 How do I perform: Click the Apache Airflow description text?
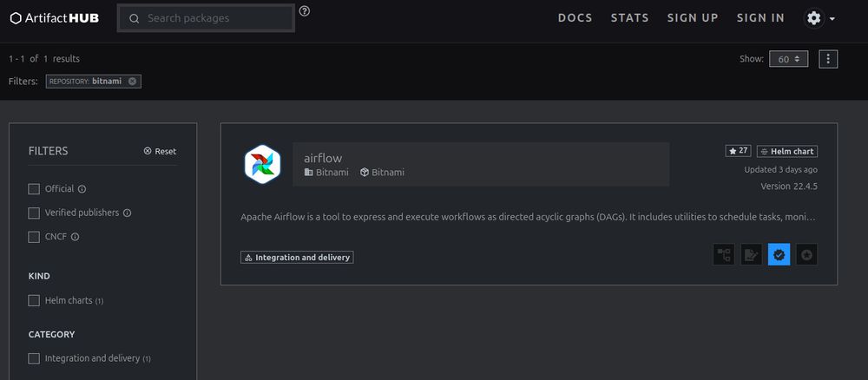point(528,217)
